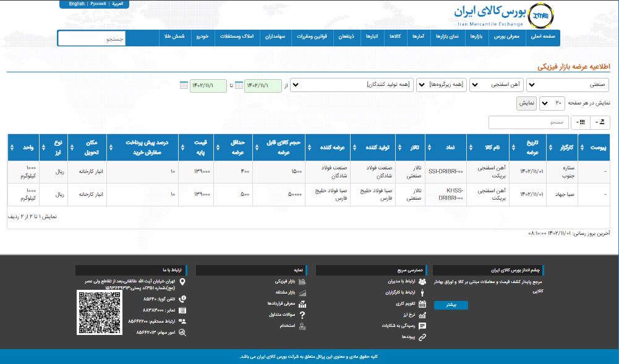This screenshot has height=364, width=619.
Task: Open the املاک ومستغلات menu
Action: coord(237,36)
